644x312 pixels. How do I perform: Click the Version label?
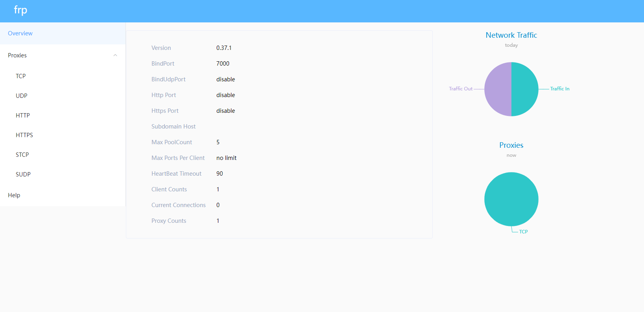coord(161,48)
